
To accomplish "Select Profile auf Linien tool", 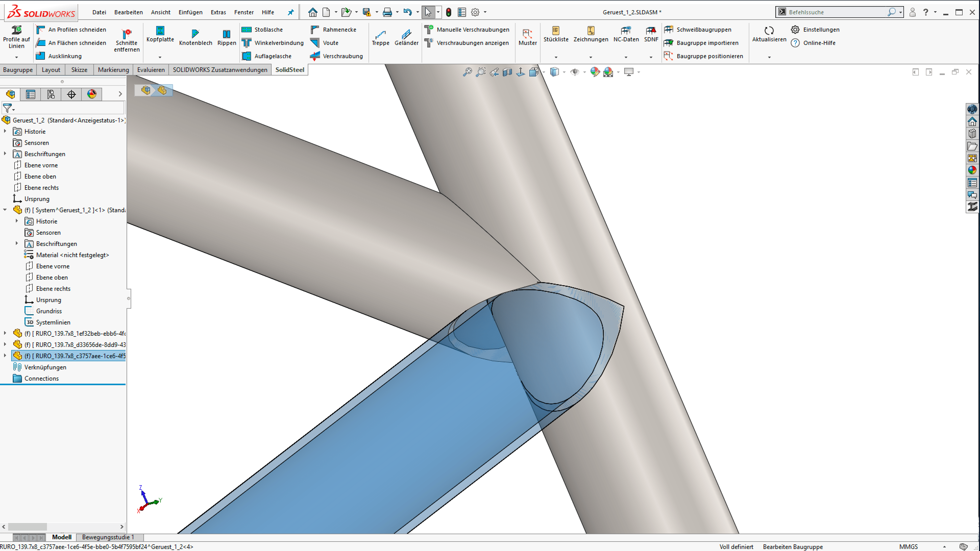I will click(x=16, y=37).
